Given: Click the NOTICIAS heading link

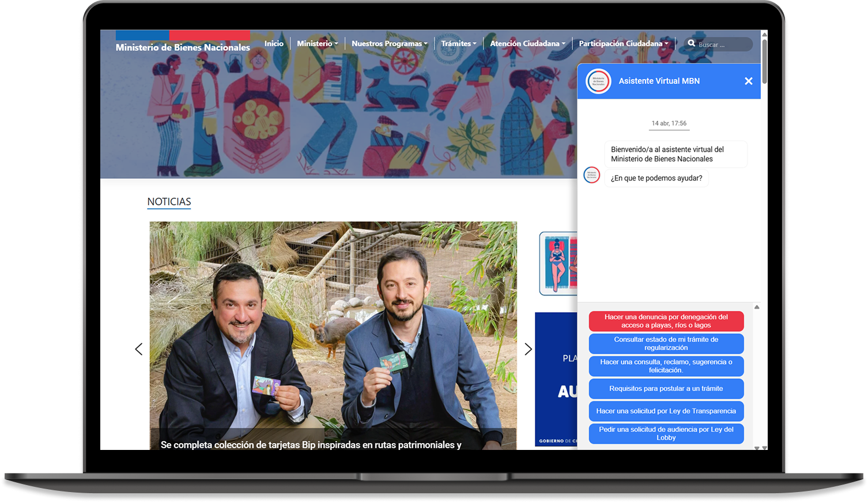Looking at the screenshot, I should [169, 202].
